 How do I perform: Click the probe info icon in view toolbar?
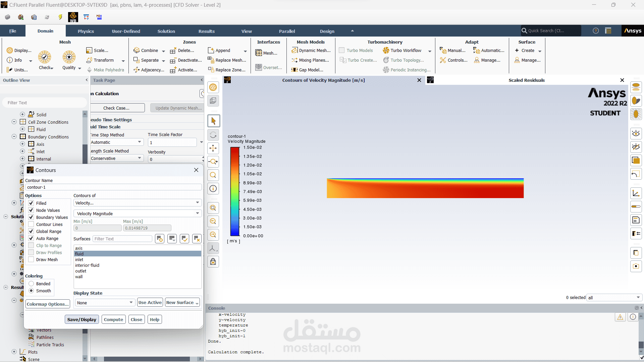[x=213, y=189]
